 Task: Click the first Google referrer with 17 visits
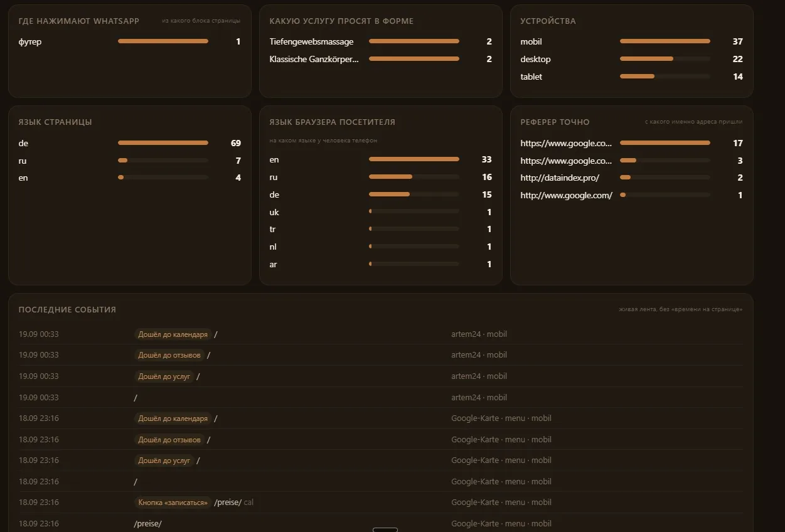click(631, 143)
